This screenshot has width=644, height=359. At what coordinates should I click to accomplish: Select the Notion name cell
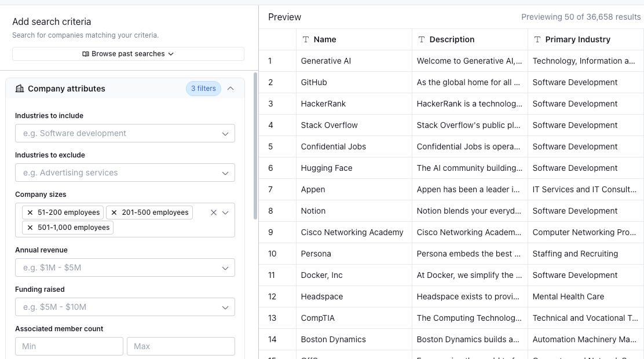click(354, 211)
